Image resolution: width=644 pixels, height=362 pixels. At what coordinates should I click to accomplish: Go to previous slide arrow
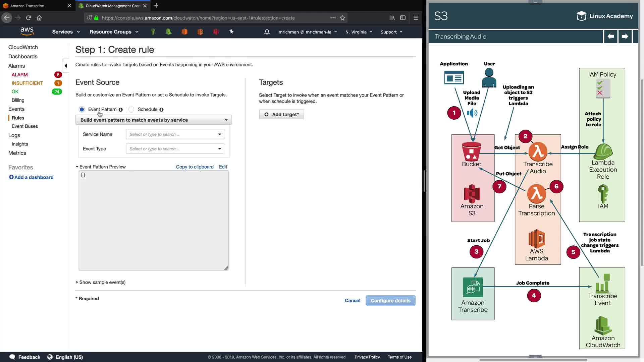click(611, 37)
